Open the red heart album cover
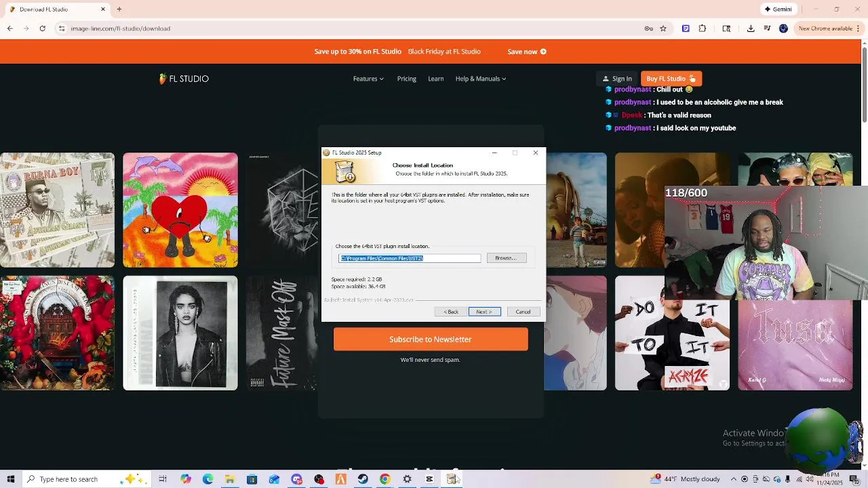This screenshot has height=488, width=868. (180, 210)
